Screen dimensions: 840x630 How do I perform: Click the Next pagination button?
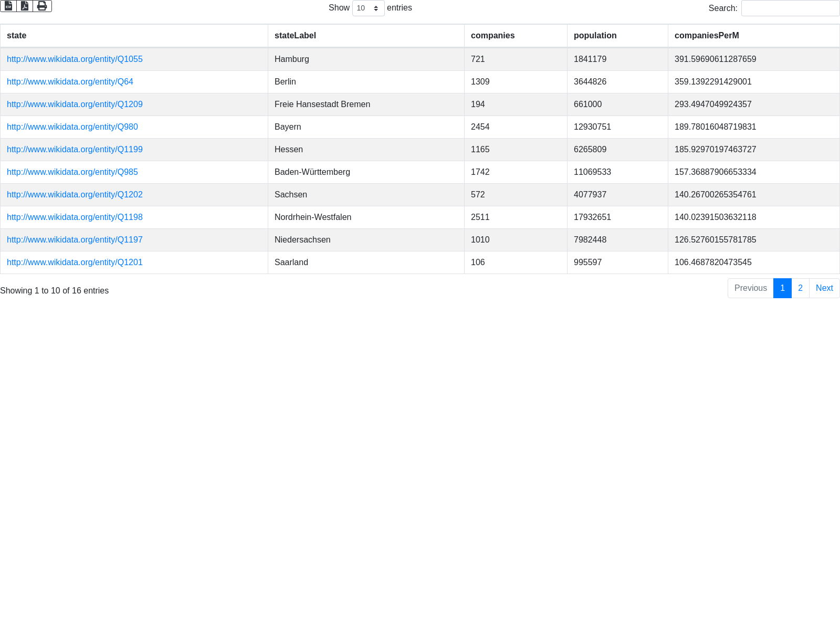824,288
